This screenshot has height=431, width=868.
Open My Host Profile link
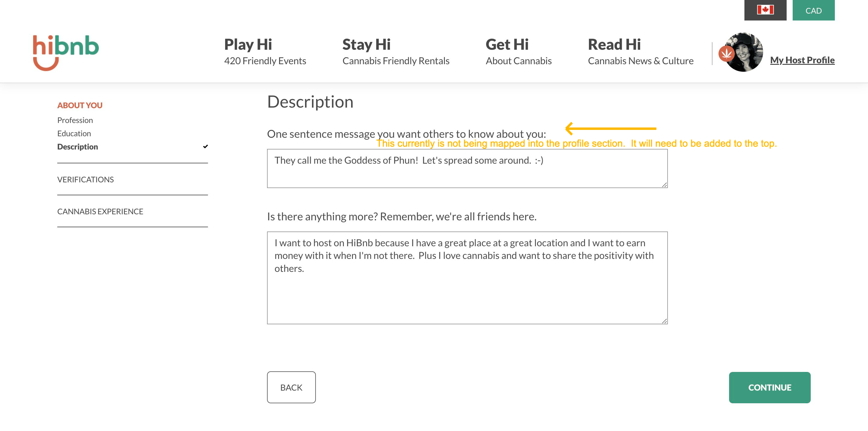pyautogui.click(x=802, y=60)
